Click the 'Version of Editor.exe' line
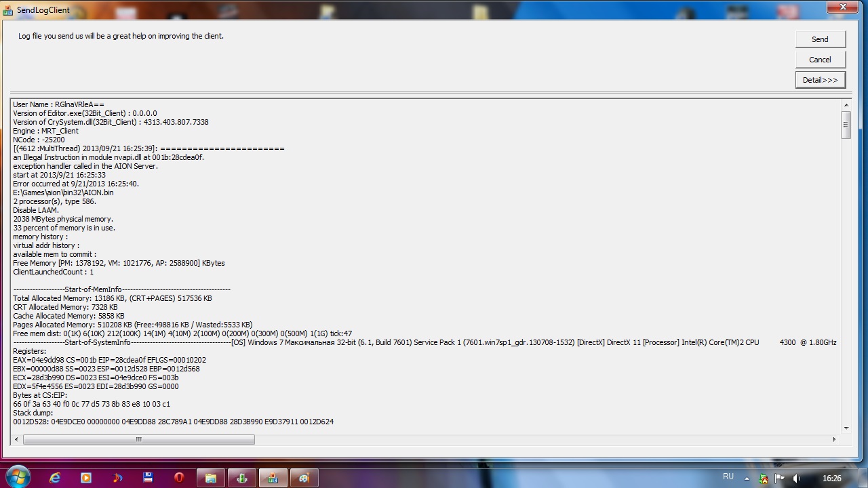 [85, 113]
